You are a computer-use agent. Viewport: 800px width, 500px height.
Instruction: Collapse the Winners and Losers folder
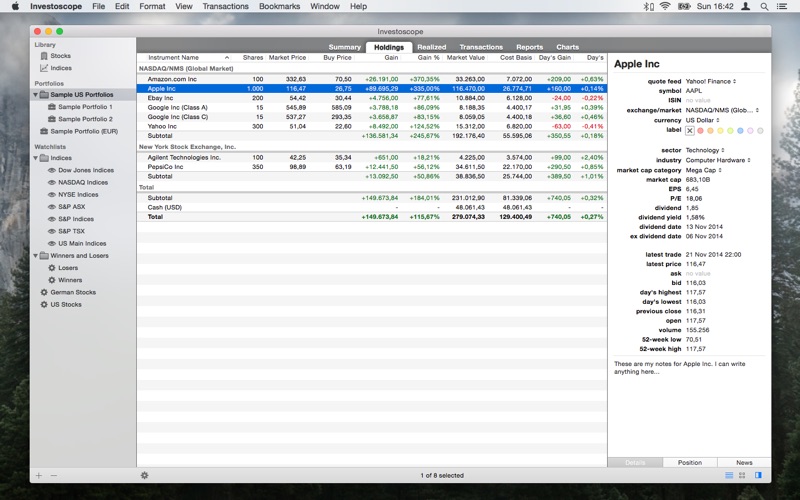pos(36,256)
